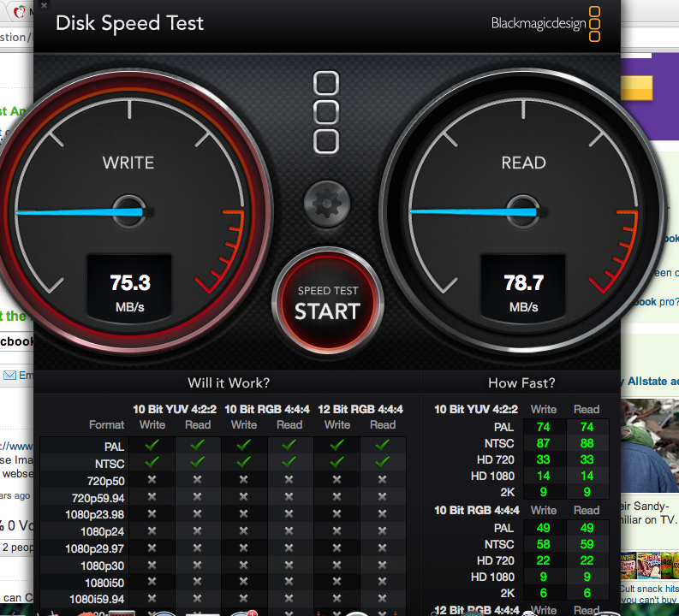Click 1080p30 10 Bit YUV Write cross

pos(152,565)
